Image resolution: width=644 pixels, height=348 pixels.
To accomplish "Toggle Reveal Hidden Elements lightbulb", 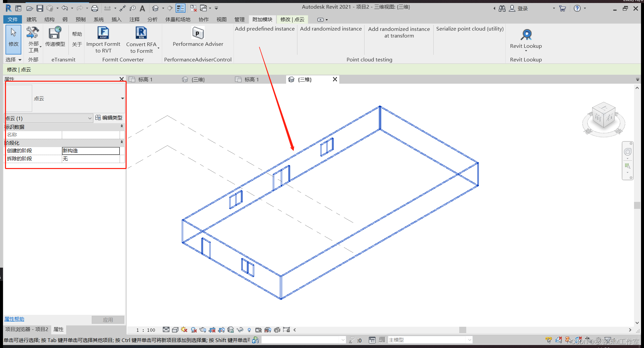I will click(x=249, y=330).
